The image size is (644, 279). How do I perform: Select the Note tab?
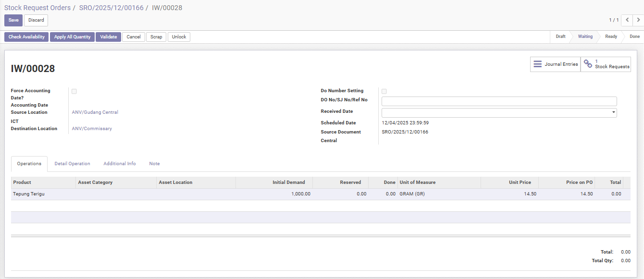click(x=154, y=164)
